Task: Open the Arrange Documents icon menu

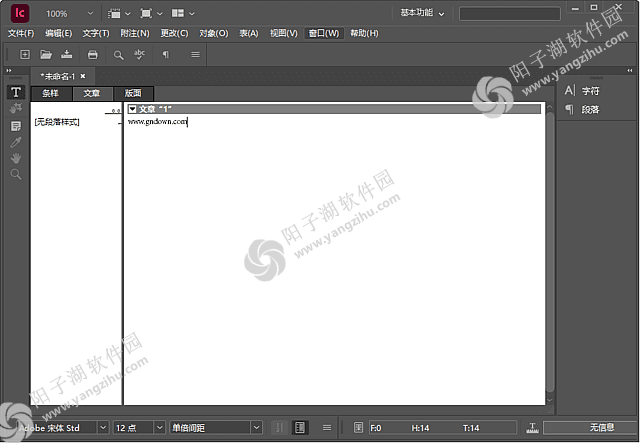Action: click(182, 13)
